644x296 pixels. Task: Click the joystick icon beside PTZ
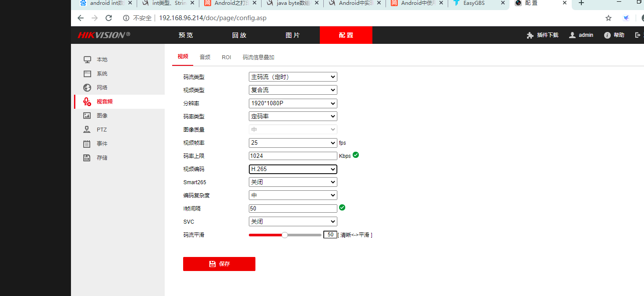[87, 130]
